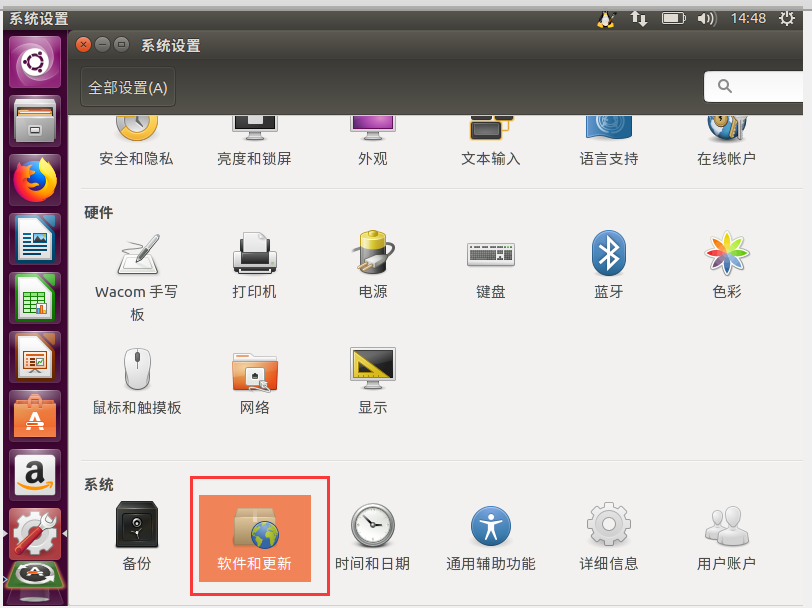The image size is (812, 608).
Task: Click the 全部设置(A) button
Action: point(127,87)
